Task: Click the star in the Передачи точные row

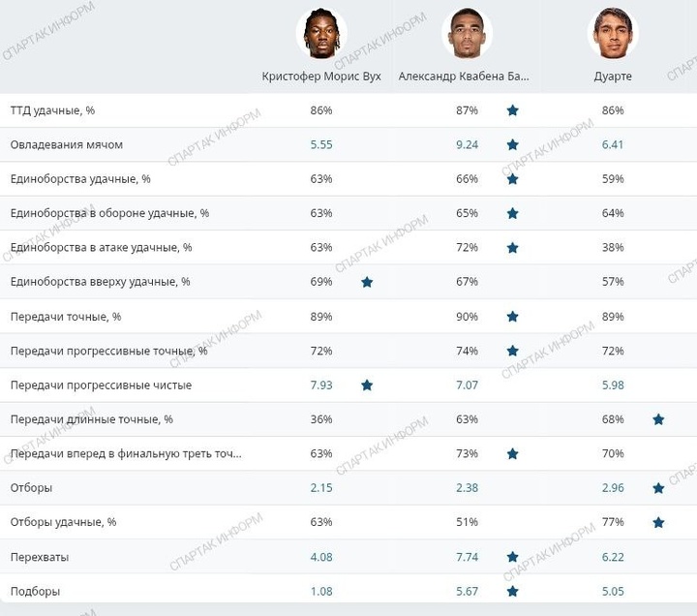Action: tap(512, 317)
